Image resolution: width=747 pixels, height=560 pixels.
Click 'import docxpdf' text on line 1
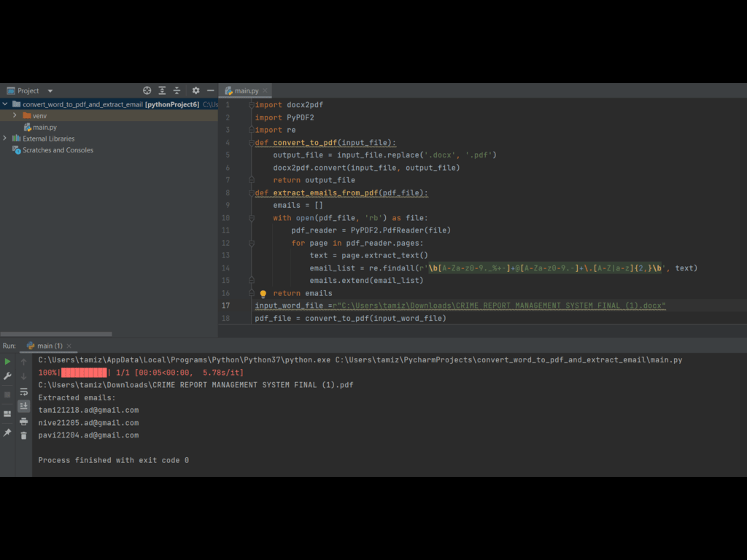(289, 105)
